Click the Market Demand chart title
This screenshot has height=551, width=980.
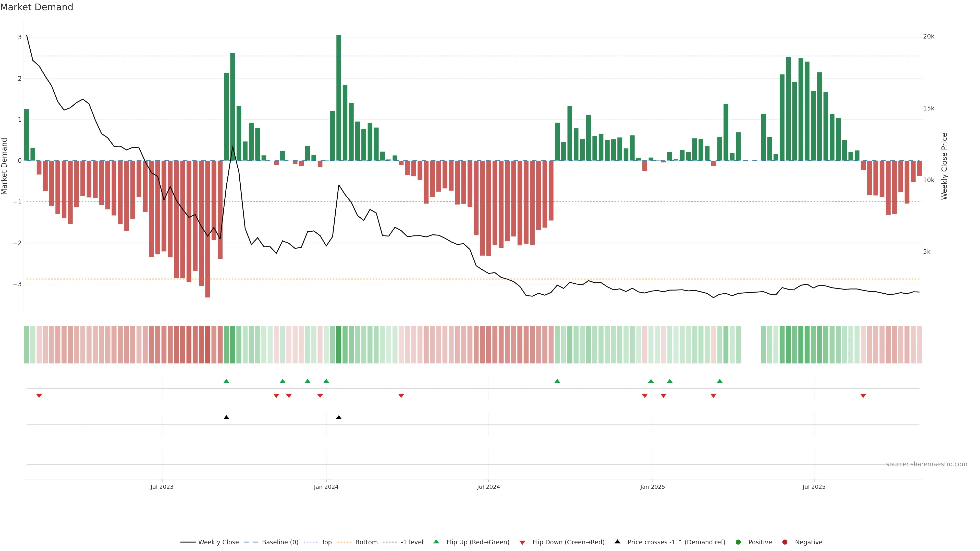pos(36,7)
